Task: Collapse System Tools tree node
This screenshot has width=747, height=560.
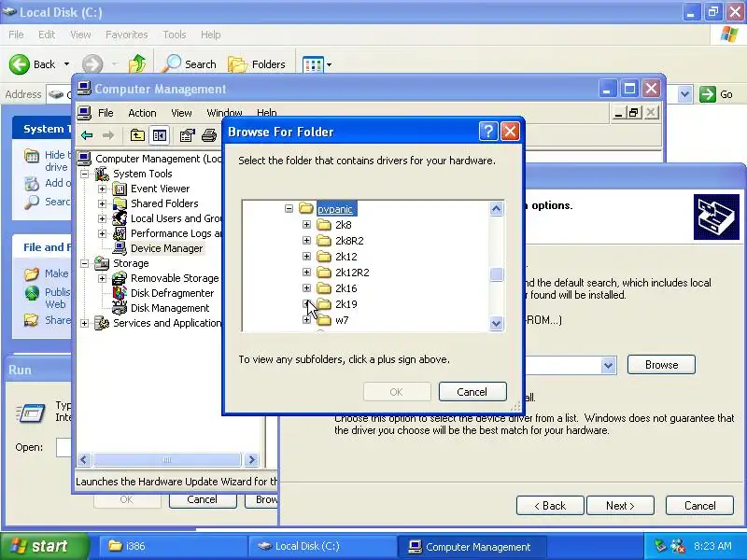Action: pos(84,174)
